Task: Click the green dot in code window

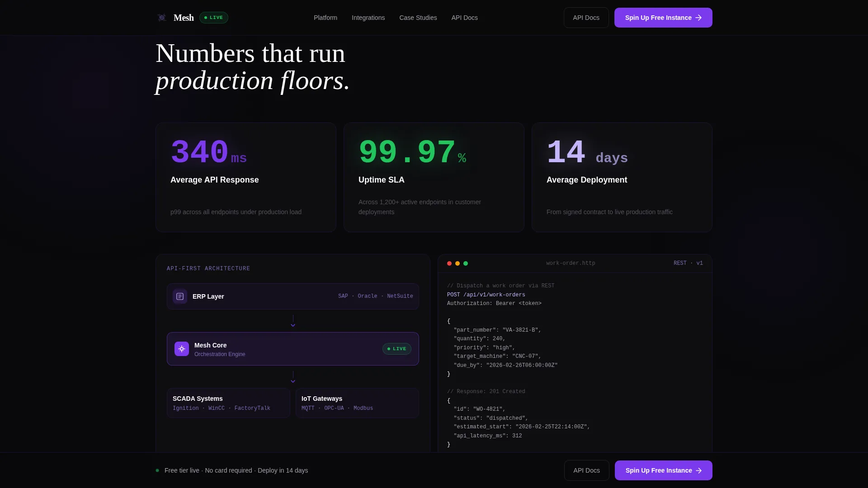Action: (466, 263)
